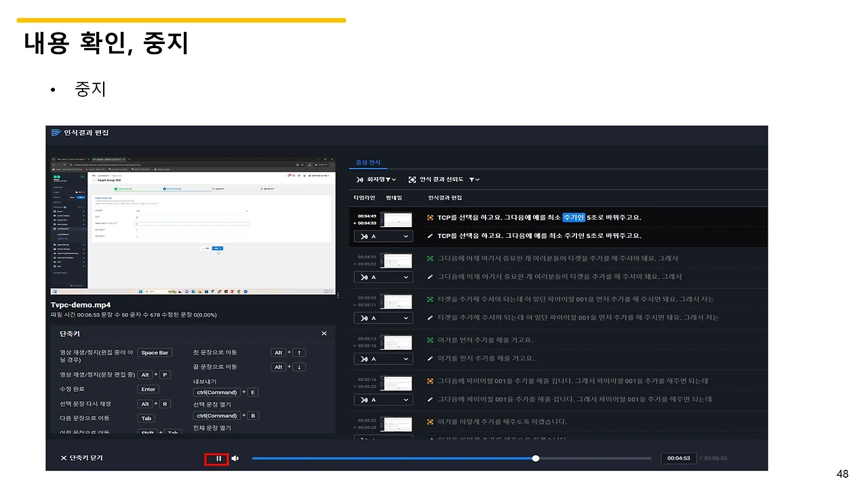
Task: Open speaker dropdown for the 00:05:02 segment
Action: coord(383,318)
